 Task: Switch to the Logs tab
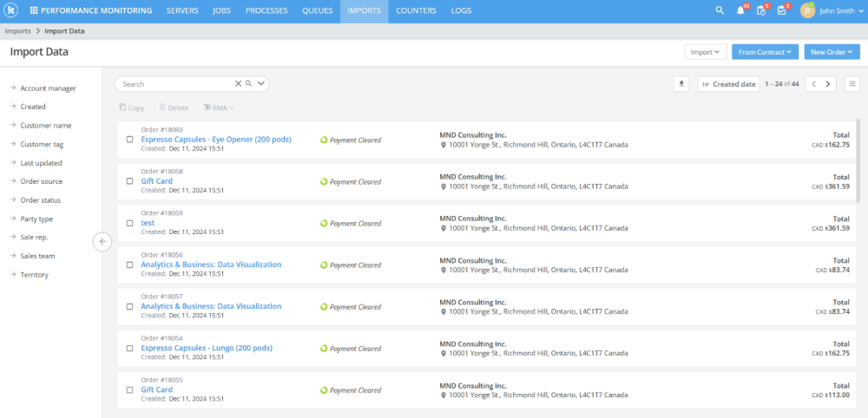pos(461,11)
